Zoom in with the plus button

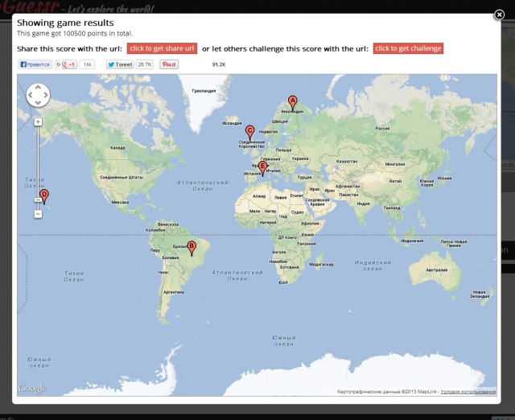pyautogui.click(x=38, y=121)
